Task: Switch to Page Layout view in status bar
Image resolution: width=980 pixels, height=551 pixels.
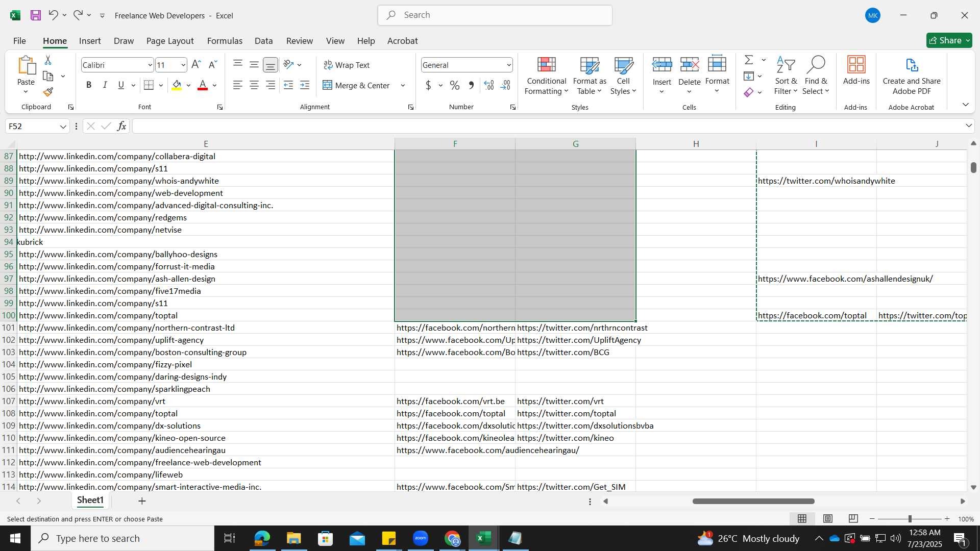Action: (827, 518)
